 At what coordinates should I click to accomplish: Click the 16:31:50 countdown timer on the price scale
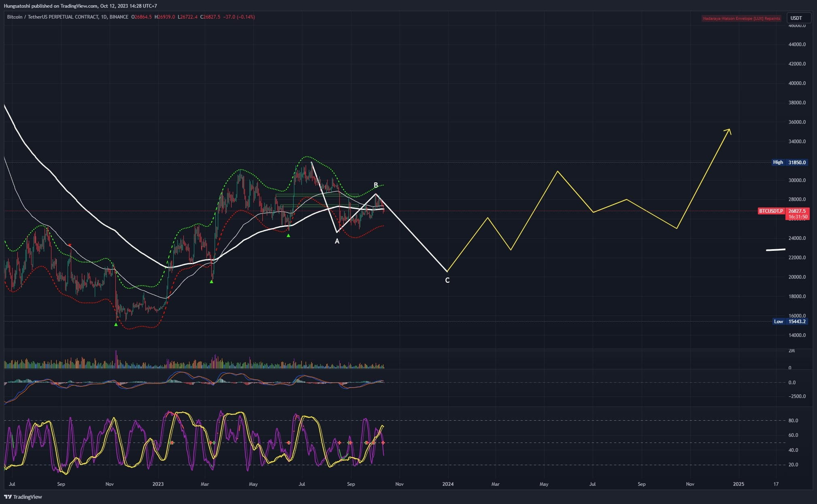click(798, 216)
